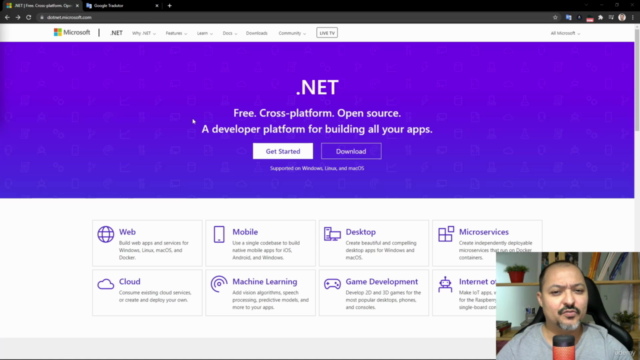The width and height of the screenshot is (640, 360).
Task: Open the LIVE TV button
Action: tap(327, 33)
